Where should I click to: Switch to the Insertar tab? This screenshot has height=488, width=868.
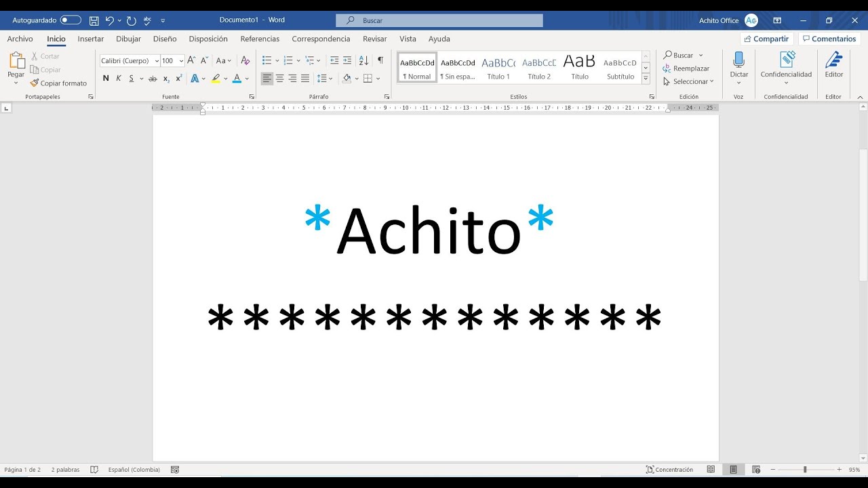[91, 39]
